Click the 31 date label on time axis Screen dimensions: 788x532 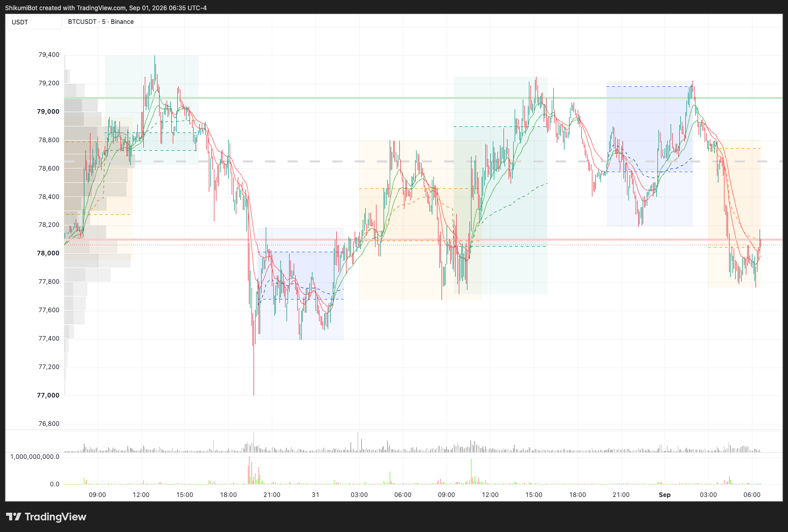[316, 495]
